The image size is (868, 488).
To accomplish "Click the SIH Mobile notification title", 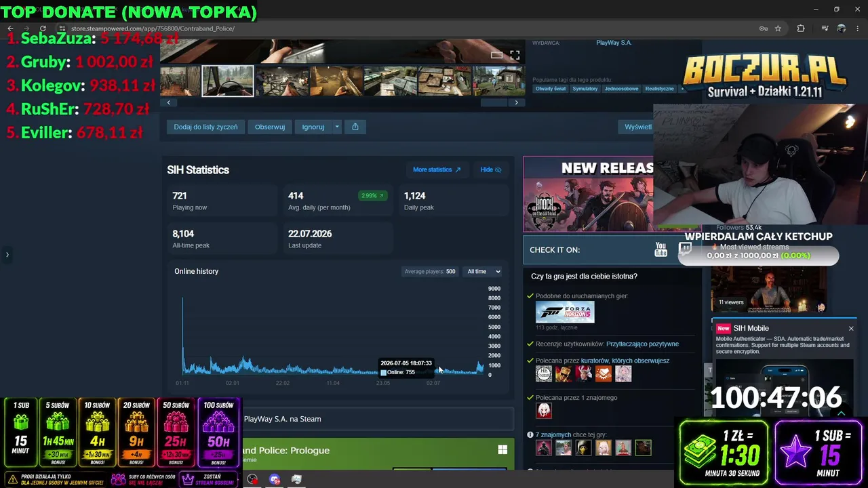I will click(751, 329).
